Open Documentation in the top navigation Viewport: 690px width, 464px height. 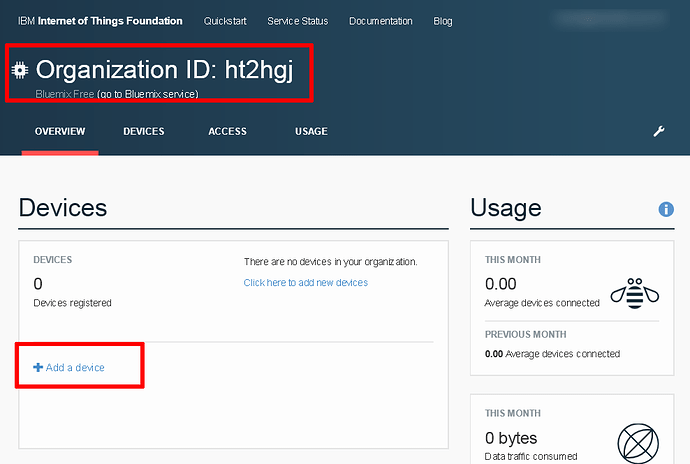point(381,21)
